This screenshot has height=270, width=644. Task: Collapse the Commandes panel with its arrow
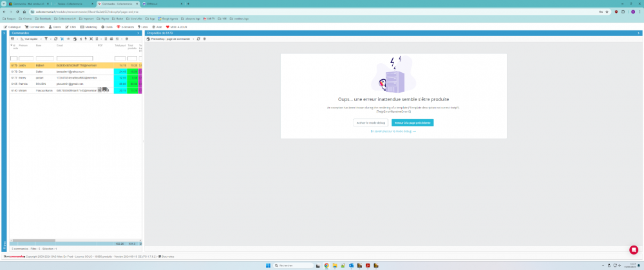click(x=138, y=33)
